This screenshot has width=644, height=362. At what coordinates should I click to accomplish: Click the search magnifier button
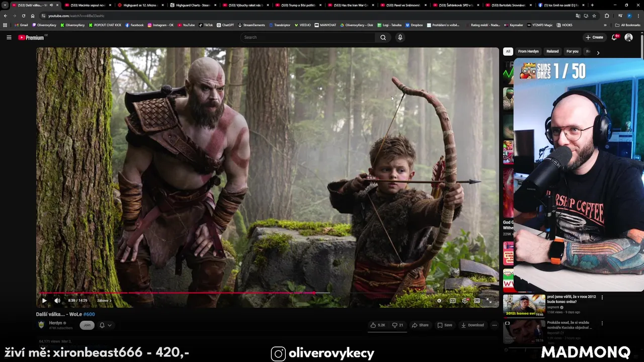383,37
